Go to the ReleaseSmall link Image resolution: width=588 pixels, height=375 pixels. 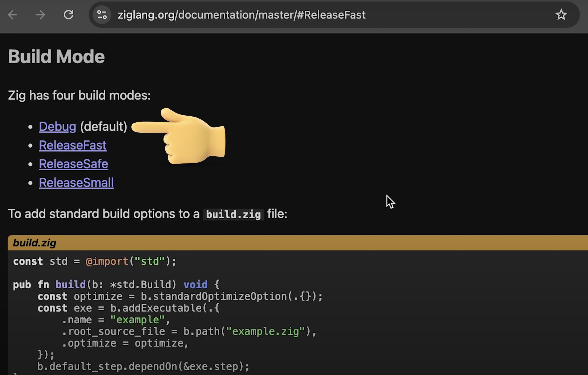point(76,183)
